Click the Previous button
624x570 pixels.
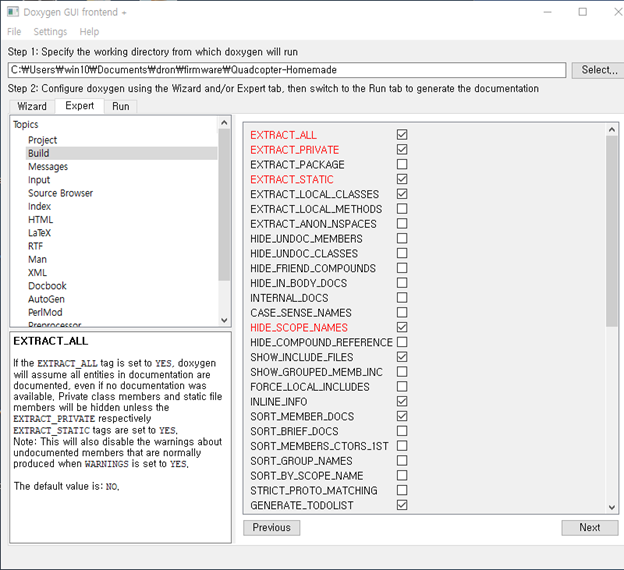tap(271, 527)
